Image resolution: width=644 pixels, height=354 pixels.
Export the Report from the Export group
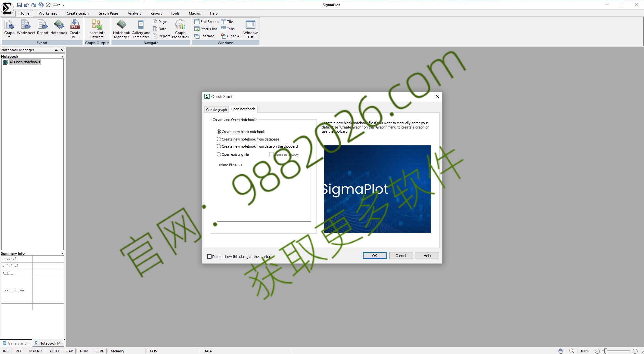pyautogui.click(x=43, y=27)
